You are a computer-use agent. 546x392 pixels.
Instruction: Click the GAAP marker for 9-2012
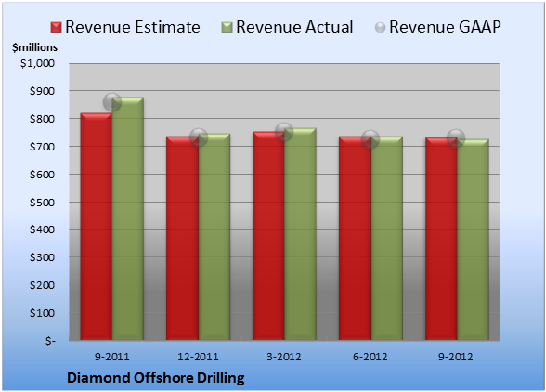[456, 138]
